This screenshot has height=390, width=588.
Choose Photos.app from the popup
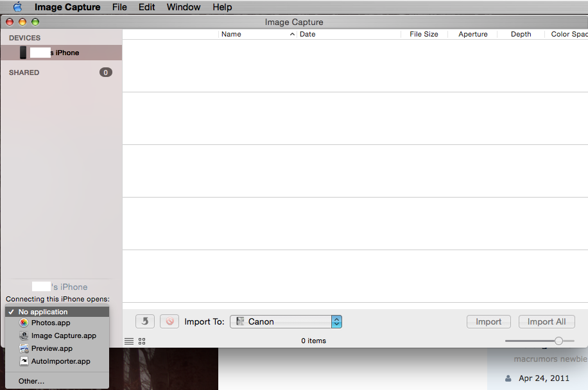point(57,323)
